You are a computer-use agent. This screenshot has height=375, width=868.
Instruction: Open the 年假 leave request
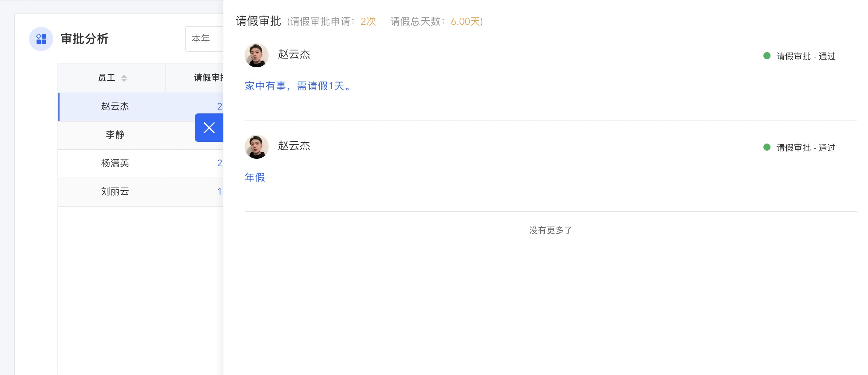coord(255,177)
